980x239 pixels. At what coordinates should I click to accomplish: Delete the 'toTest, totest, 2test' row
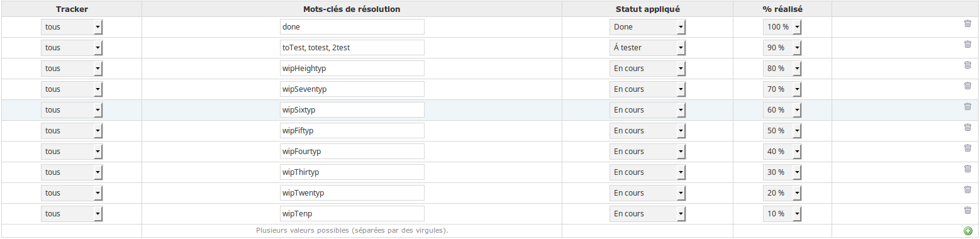[x=967, y=44]
